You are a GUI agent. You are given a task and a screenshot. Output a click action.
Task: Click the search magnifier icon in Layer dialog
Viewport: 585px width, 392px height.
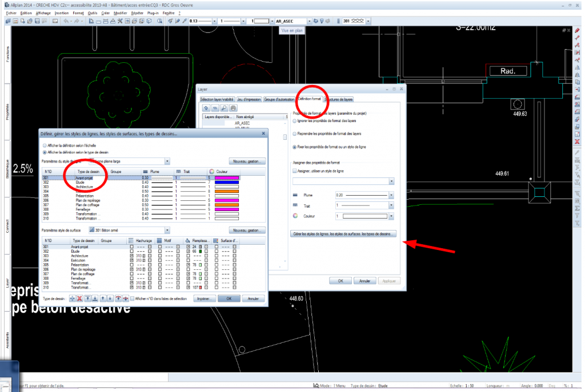tap(224, 108)
